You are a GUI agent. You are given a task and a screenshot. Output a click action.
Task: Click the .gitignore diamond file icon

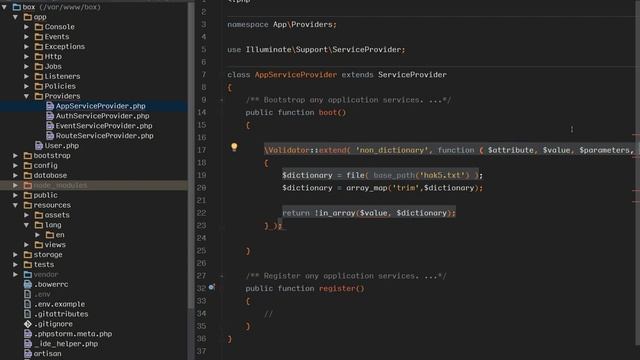[x=28, y=324]
